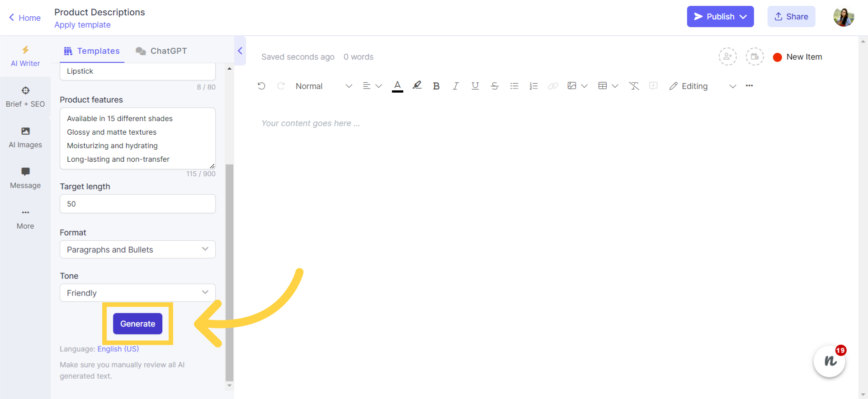Screen dimensions: 868x399
Task: Open the Normal paragraph style dropdown
Action: [324, 86]
